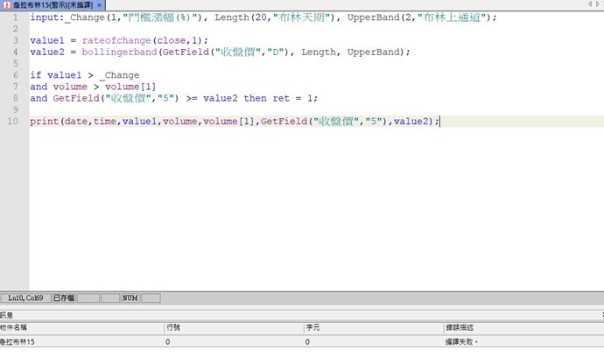Click the NUM indicator in status bar
The image size is (604, 364).
(x=130, y=298)
